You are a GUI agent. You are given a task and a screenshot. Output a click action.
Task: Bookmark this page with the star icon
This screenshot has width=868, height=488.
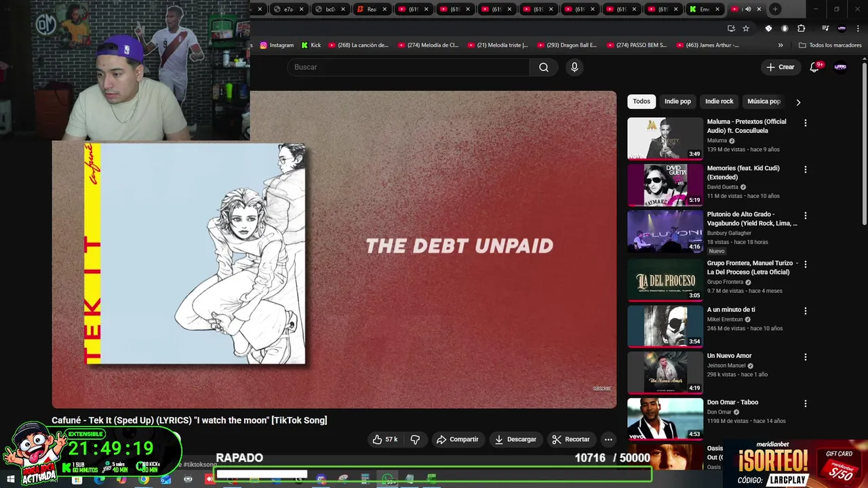tap(746, 28)
